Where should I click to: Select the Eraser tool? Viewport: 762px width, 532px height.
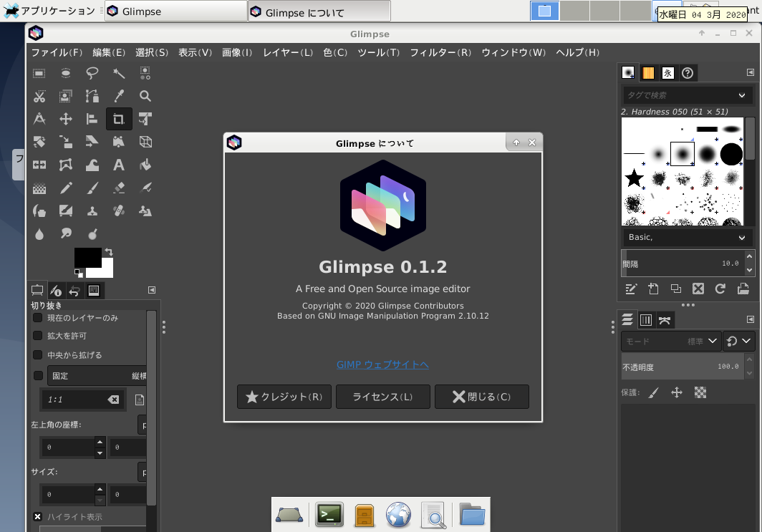point(119,188)
